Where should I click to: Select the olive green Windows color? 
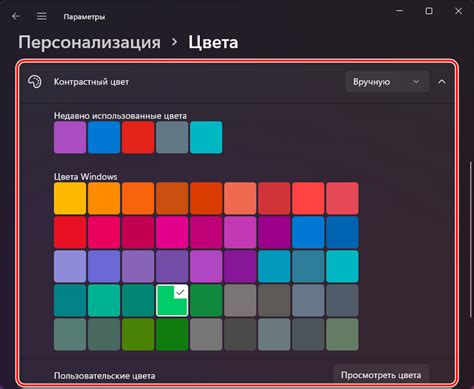pos(138,334)
